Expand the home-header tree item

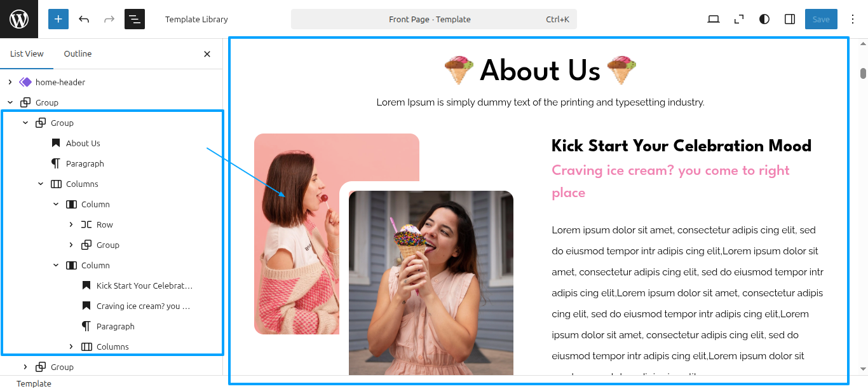(x=10, y=82)
